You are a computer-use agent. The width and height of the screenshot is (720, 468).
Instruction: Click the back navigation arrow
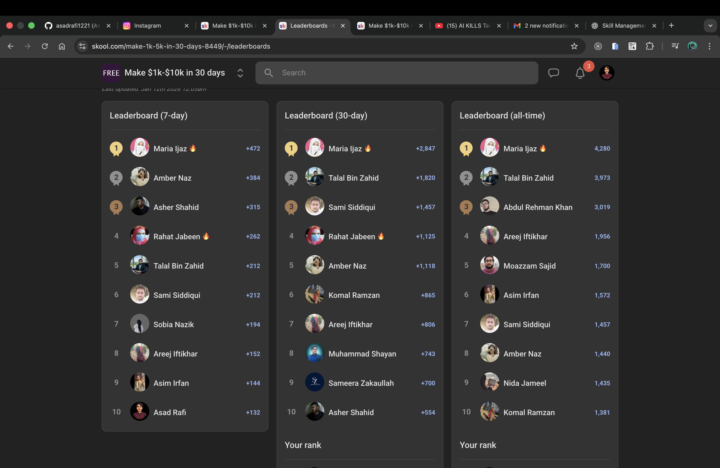coord(11,46)
